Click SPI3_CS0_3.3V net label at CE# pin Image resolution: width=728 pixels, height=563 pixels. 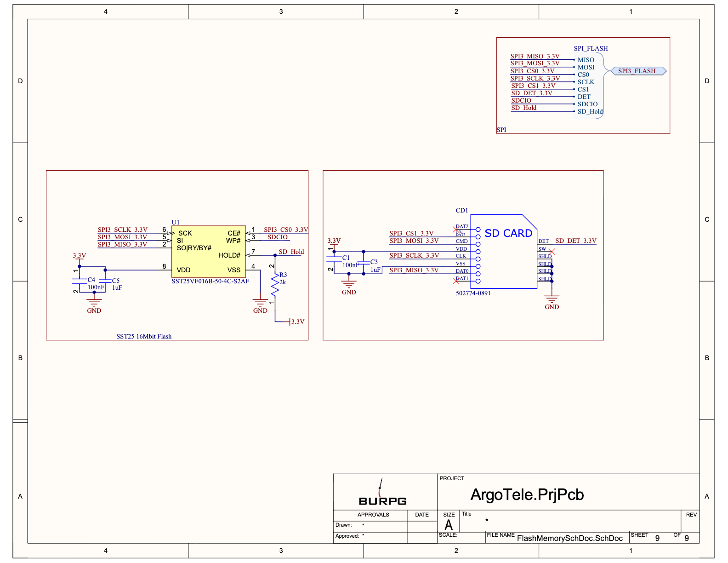[286, 230]
